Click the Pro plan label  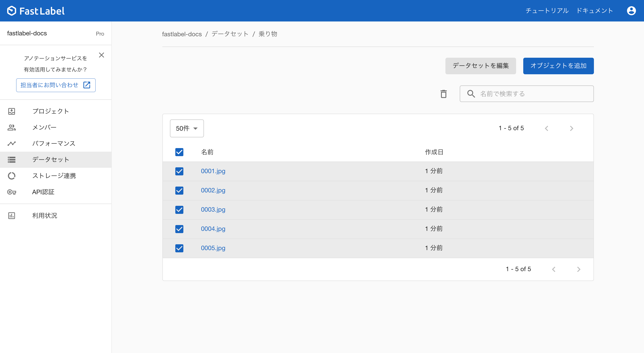[100, 34]
